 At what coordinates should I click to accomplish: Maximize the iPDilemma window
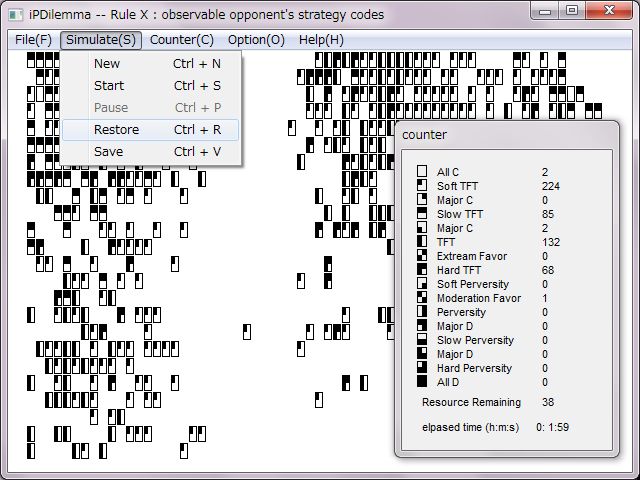(572, 11)
